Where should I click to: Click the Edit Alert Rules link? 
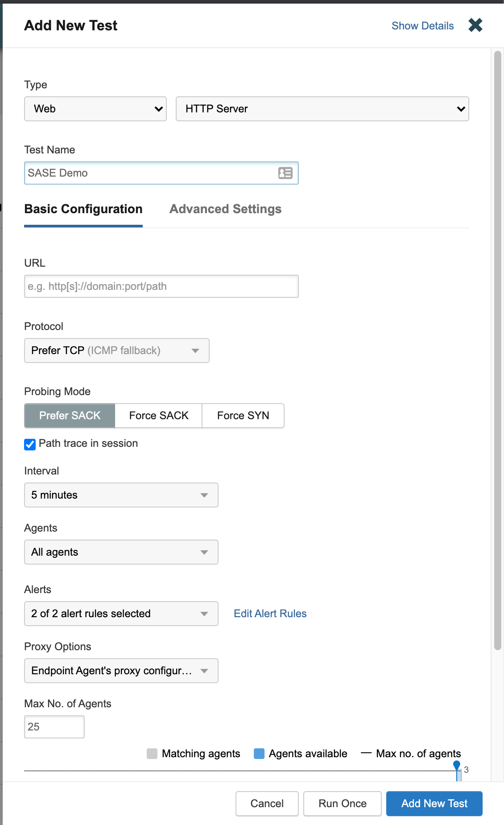(270, 614)
